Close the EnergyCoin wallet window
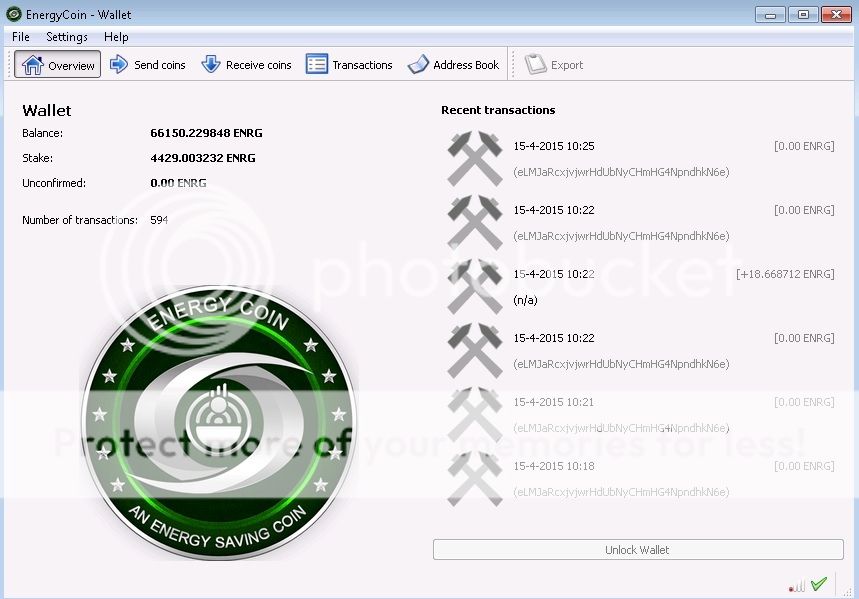The height and width of the screenshot is (599, 859). (836, 15)
